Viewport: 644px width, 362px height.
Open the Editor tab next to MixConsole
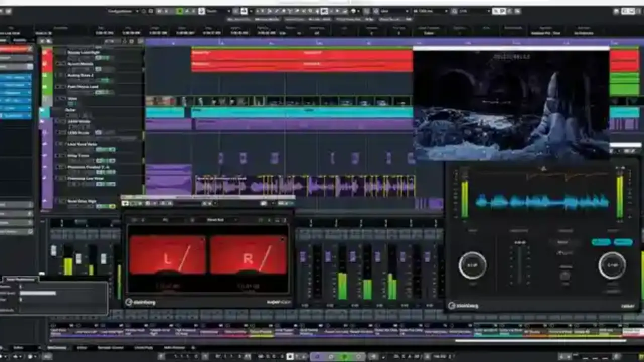[82, 348]
